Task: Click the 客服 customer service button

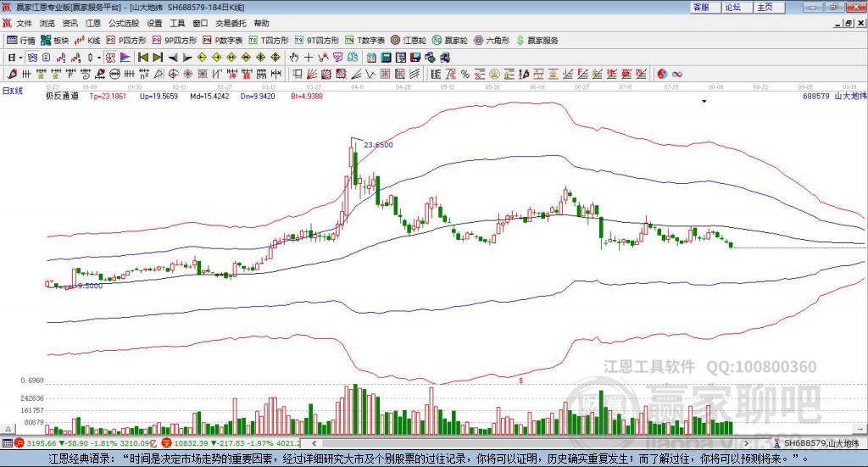Action: click(704, 7)
